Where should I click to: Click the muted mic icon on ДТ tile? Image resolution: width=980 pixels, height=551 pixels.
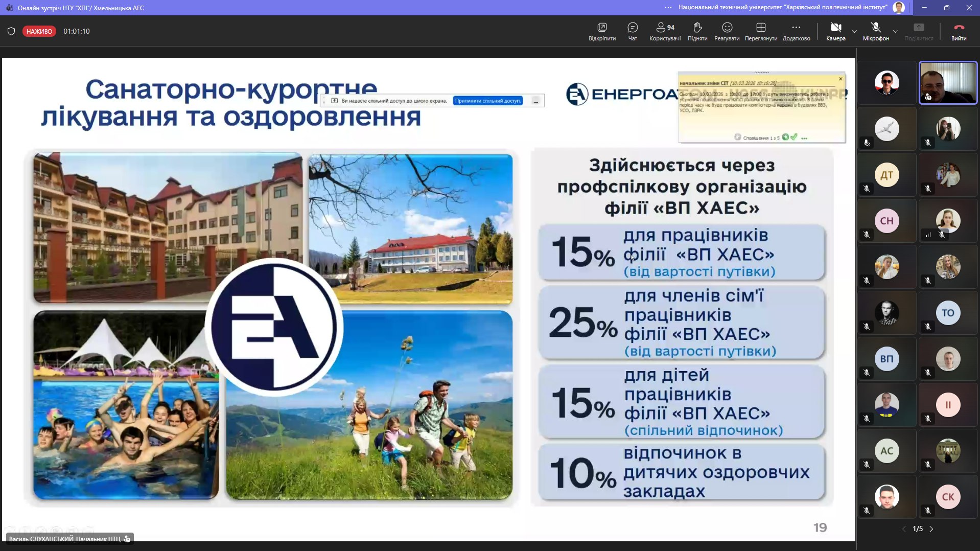coord(867,189)
